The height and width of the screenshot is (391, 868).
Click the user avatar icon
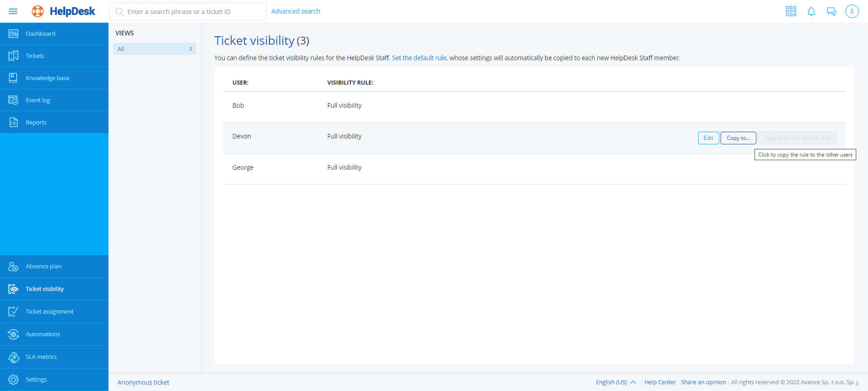click(x=852, y=11)
